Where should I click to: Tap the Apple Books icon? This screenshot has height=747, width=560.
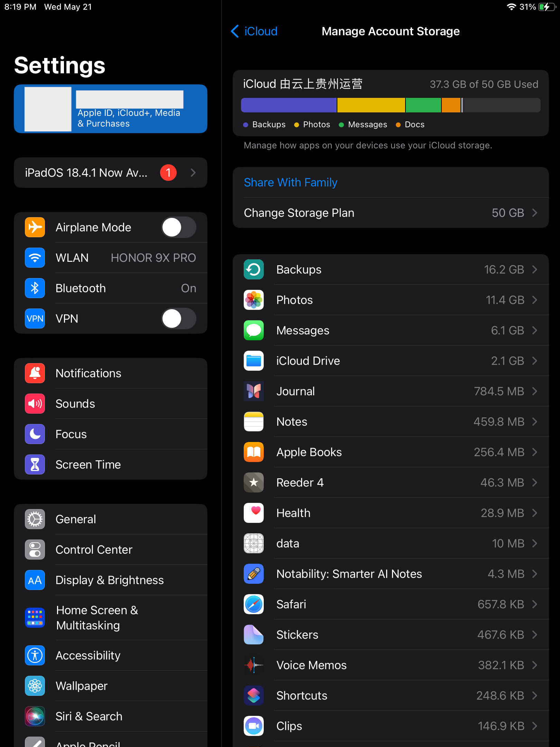pyautogui.click(x=254, y=452)
